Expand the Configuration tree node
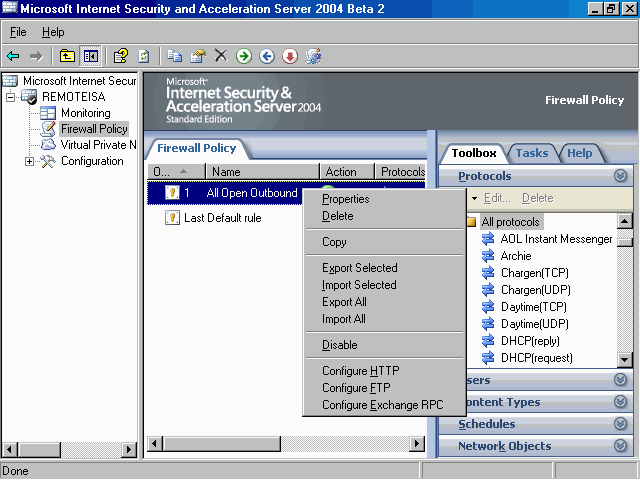Screen dimensions: 640x480 tap(29, 161)
